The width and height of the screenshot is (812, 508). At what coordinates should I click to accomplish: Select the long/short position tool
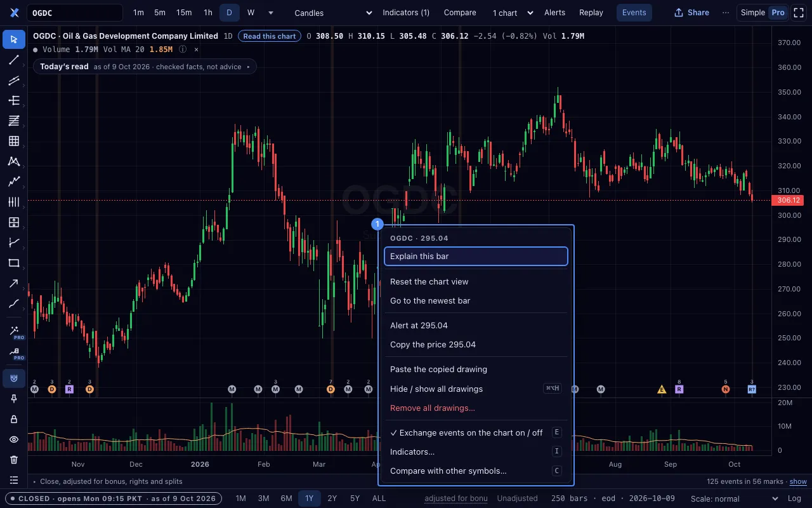[x=14, y=222]
